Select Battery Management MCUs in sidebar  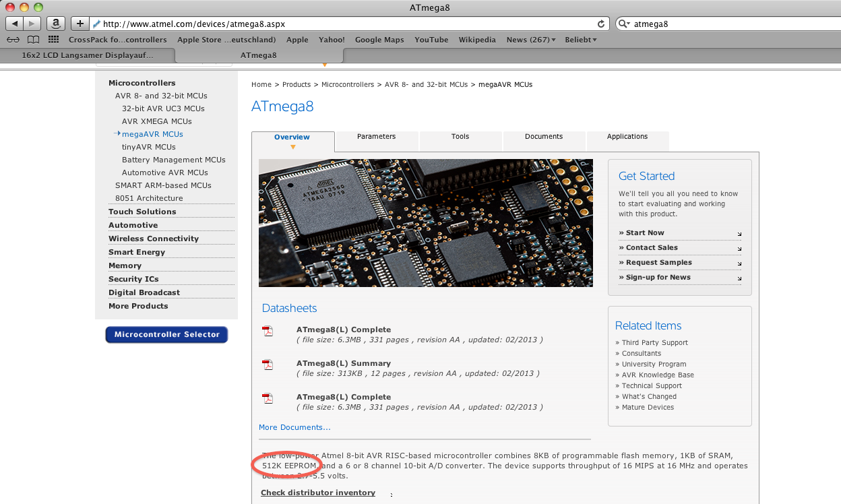pos(174,160)
